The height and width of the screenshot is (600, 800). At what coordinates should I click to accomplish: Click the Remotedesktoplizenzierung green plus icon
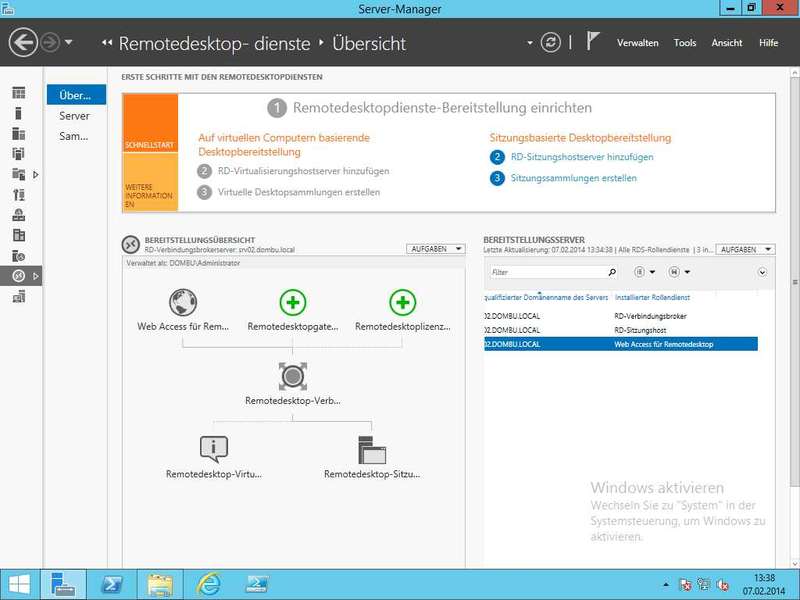click(x=402, y=302)
